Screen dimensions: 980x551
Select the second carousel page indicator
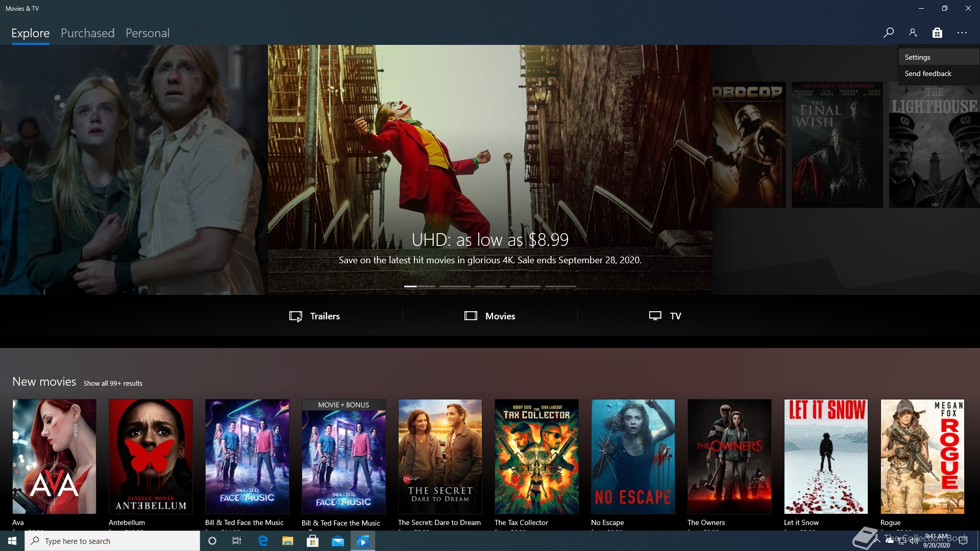point(455,286)
